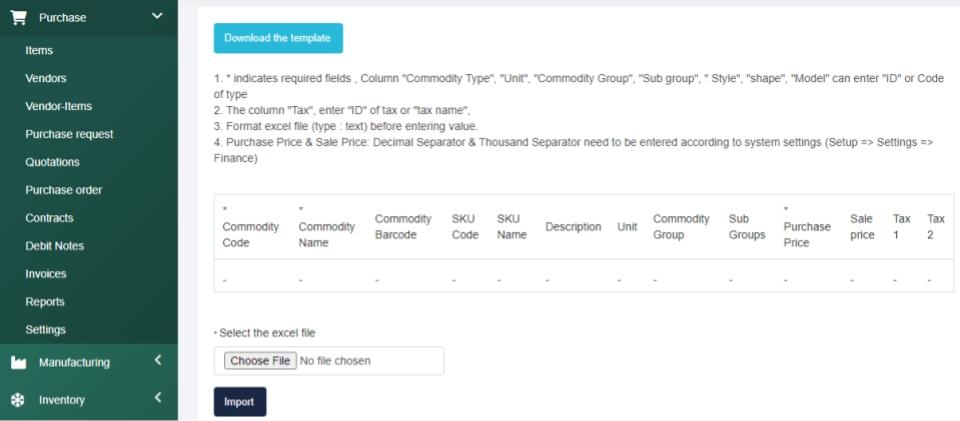Open Purchase Settings
The width and height of the screenshot is (960, 421).
tap(45, 330)
